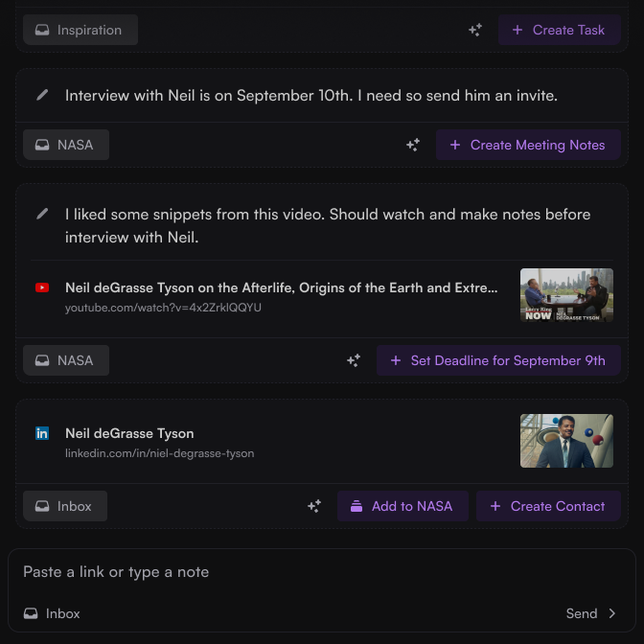
Task: Open the Larry King Now video thumbnail
Action: click(566, 295)
